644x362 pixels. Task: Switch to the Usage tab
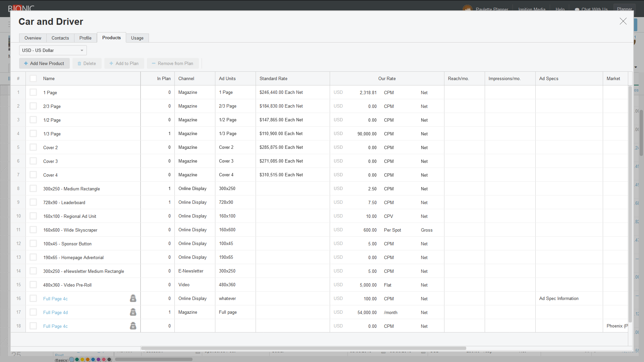[x=137, y=38]
